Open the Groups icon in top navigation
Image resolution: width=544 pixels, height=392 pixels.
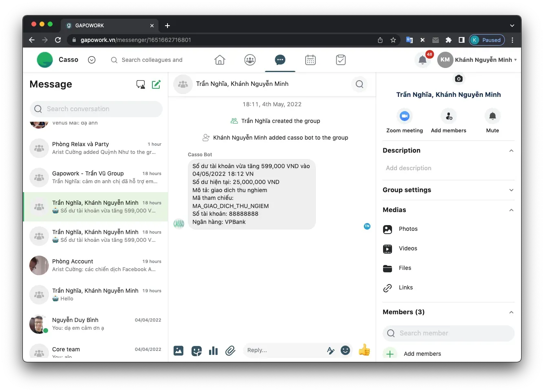[x=250, y=60]
